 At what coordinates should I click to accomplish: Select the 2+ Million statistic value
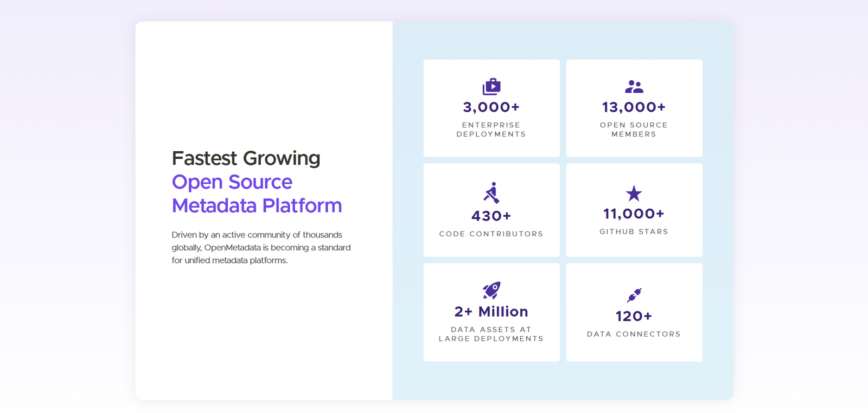pyautogui.click(x=492, y=312)
